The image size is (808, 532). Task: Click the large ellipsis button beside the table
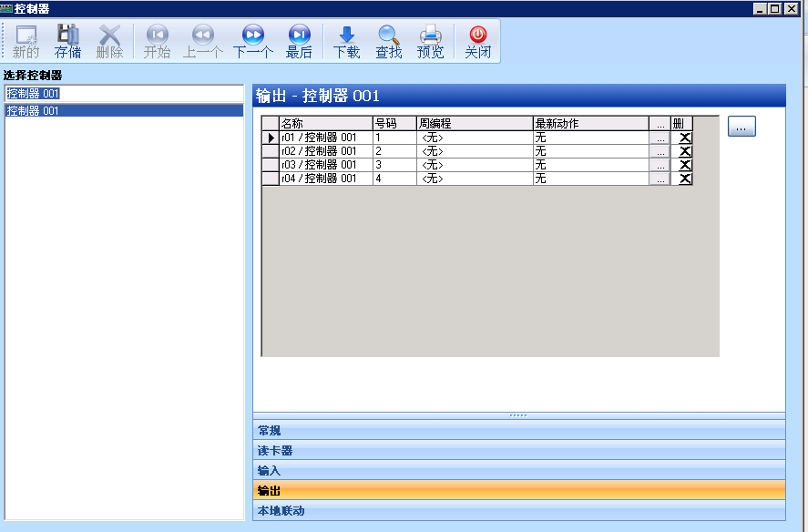(x=742, y=127)
